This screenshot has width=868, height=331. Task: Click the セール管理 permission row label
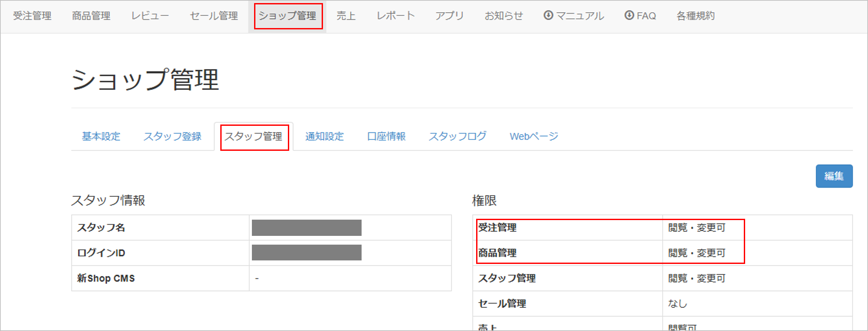(x=502, y=303)
